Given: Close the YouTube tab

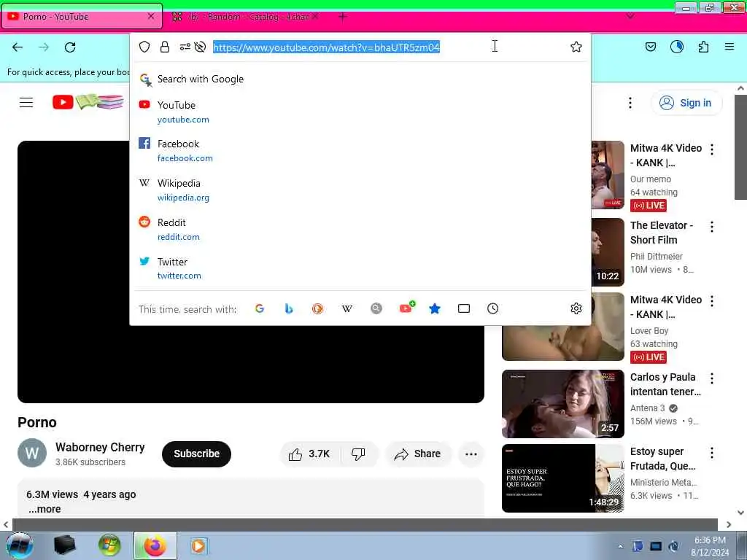Looking at the screenshot, I should click(151, 16).
